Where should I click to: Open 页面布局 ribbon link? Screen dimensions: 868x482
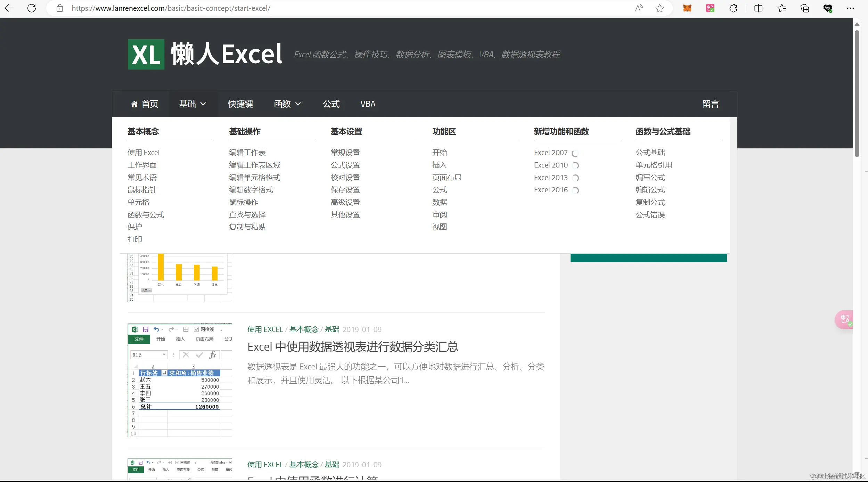click(x=447, y=178)
